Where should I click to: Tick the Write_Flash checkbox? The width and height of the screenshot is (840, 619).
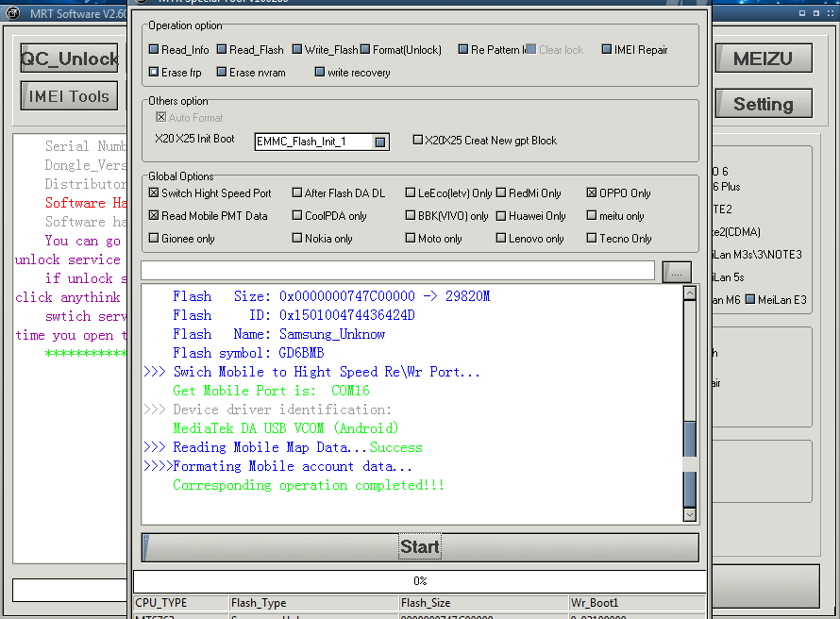297,49
